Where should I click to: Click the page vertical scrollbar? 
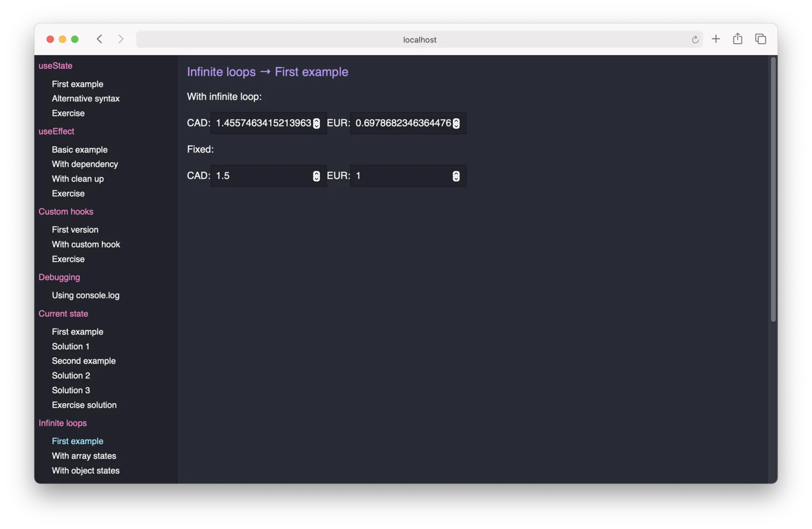coord(773,190)
